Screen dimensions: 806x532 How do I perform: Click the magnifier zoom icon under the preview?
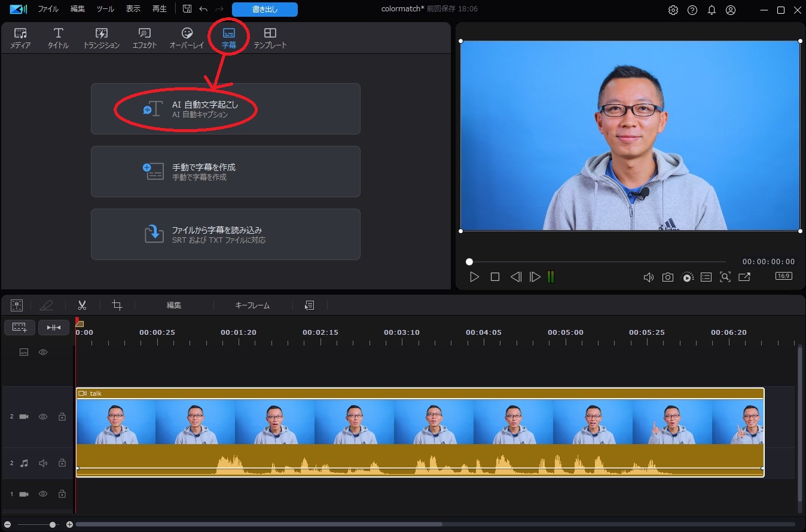725,277
